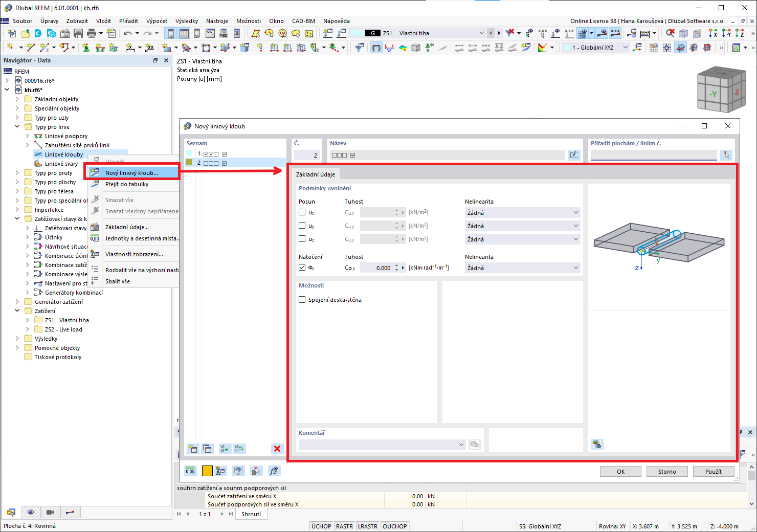Click the units 0.00 icon in dialog
The width and height of the screenshot is (757, 532).
[x=190, y=471]
